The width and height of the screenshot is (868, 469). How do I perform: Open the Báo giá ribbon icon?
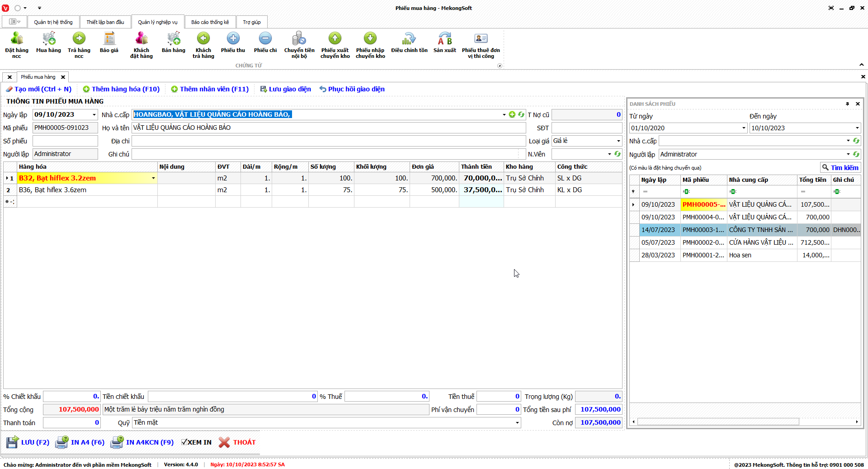pyautogui.click(x=109, y=39)
